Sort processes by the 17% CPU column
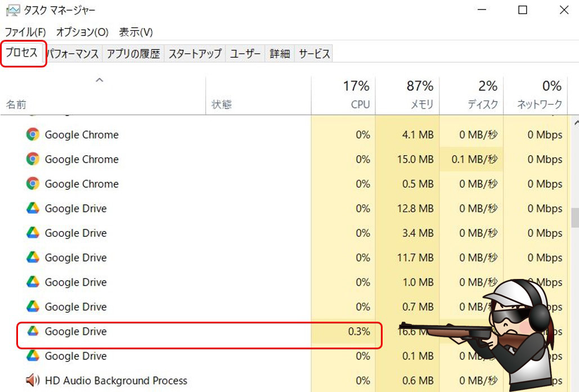Viewport: 579px width, 392px height. tap(343, 95)
